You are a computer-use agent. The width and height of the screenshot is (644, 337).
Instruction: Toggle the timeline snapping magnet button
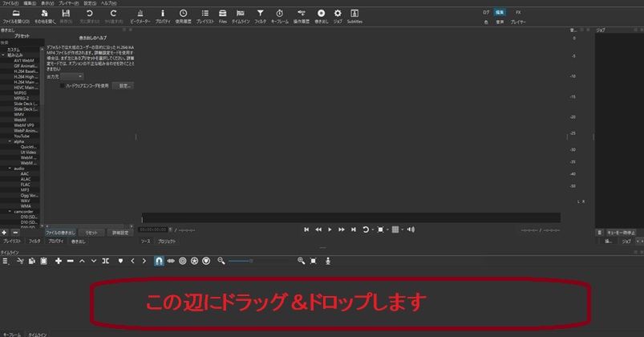pos(159,261)
